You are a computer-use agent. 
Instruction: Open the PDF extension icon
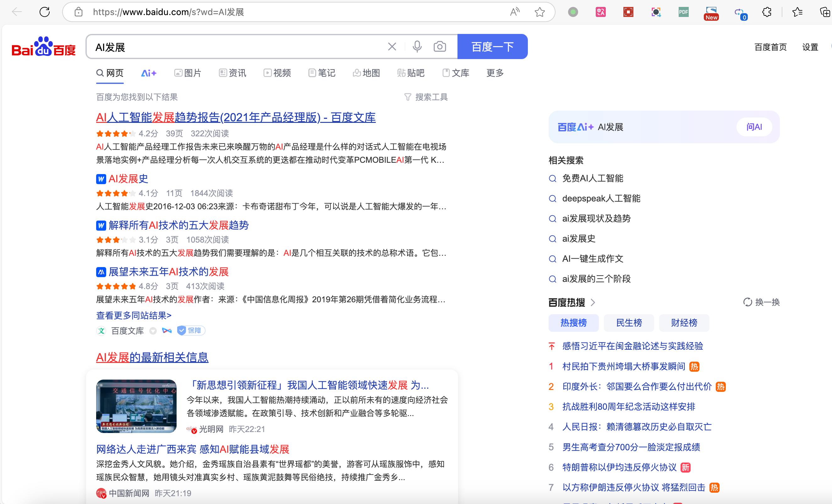[x=683, y=12]
